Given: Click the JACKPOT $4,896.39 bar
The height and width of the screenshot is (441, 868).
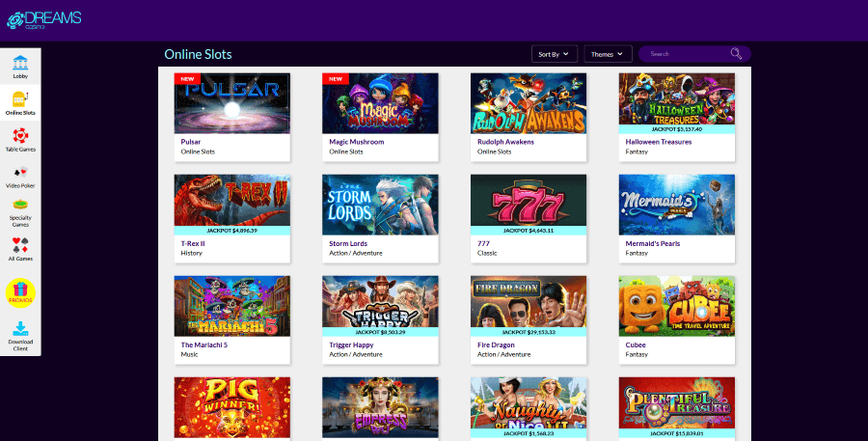Looking at the screenshot, I should point(231,231).
